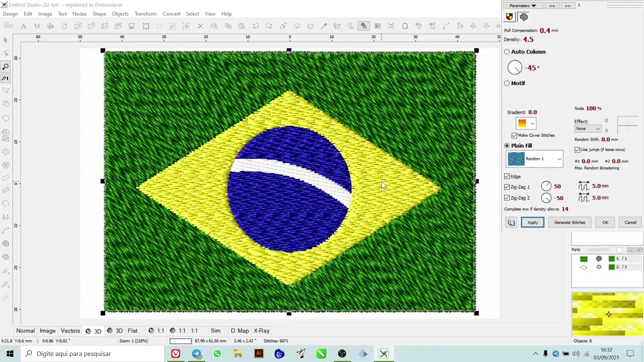This screenshot has height=362, width=644.
Task: Open the Gradient color dropdown
Action: (526, 123)
